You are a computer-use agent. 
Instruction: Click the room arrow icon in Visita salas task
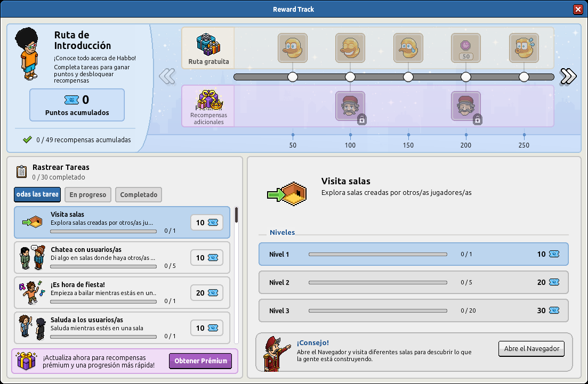pyautogui.click(x=32, y=222)
